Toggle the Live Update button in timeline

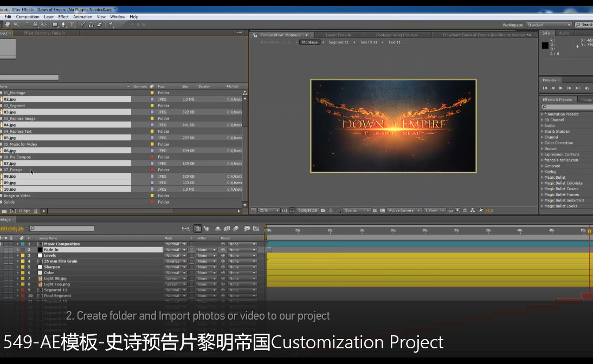pyautogui.click(x=197, y=229)
